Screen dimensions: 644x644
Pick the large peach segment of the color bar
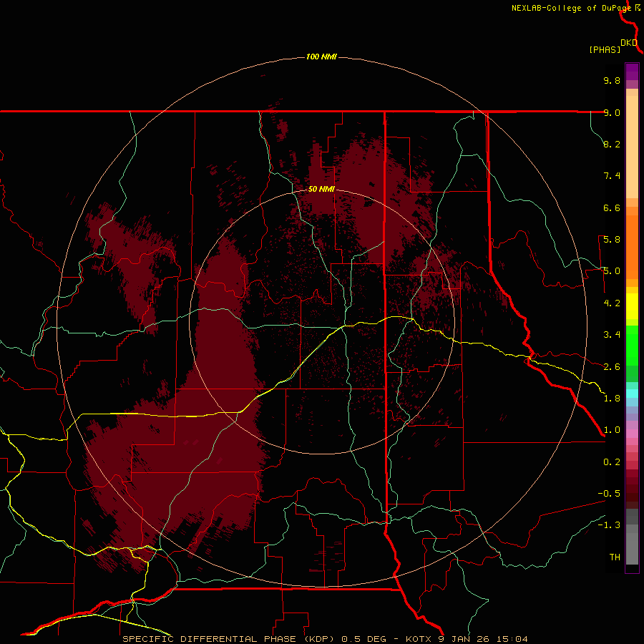(632, 147)
